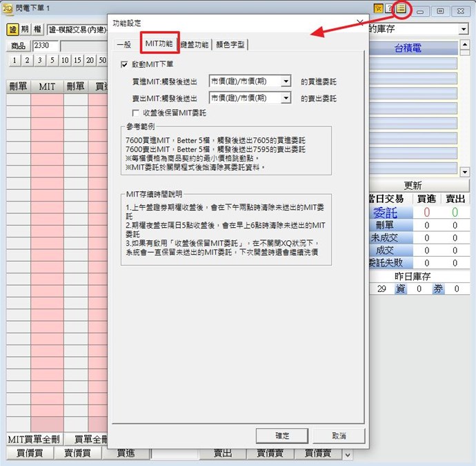This screenshot has height=466, width=476.
Task: Open the 顏色字型 tab
Action: [x=230, y=44]
